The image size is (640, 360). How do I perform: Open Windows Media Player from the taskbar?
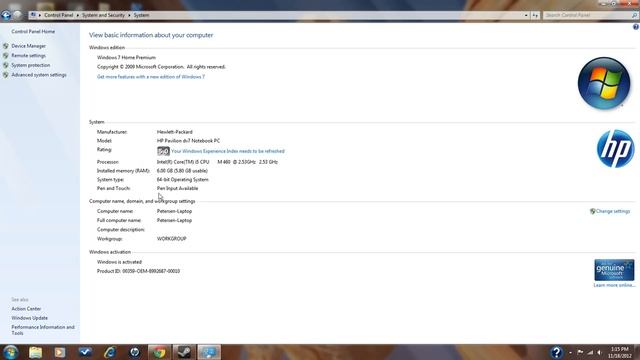60,352
